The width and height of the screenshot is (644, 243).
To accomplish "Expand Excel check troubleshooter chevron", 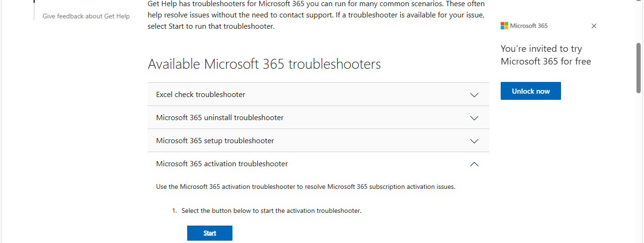I will point(474,95).
